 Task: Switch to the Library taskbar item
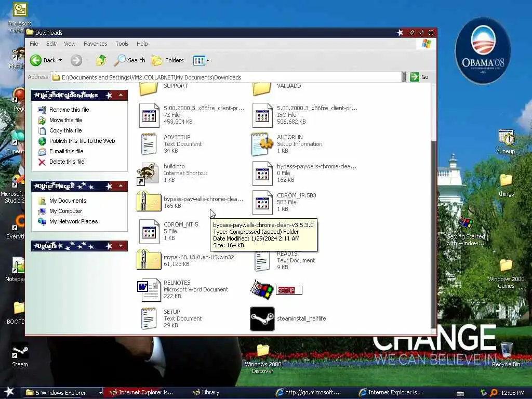[206, 393]
